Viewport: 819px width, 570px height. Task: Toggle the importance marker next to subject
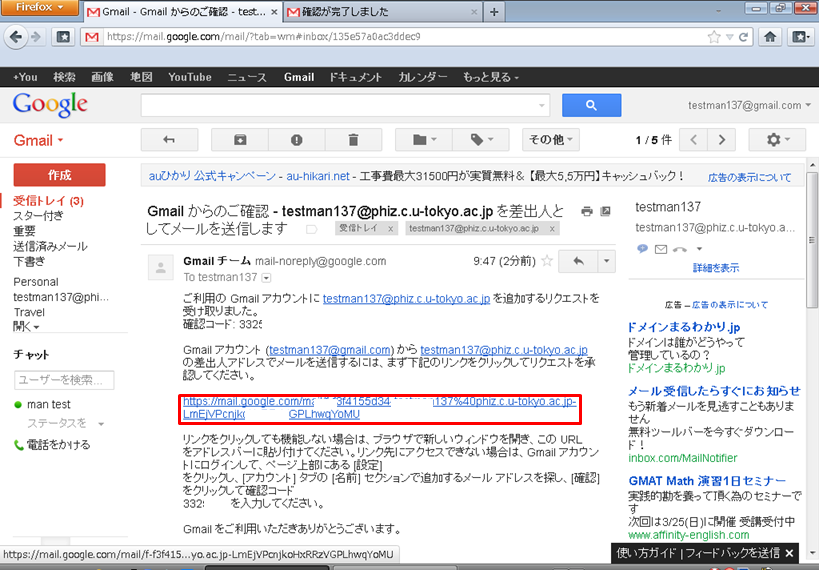coord(311,229)
